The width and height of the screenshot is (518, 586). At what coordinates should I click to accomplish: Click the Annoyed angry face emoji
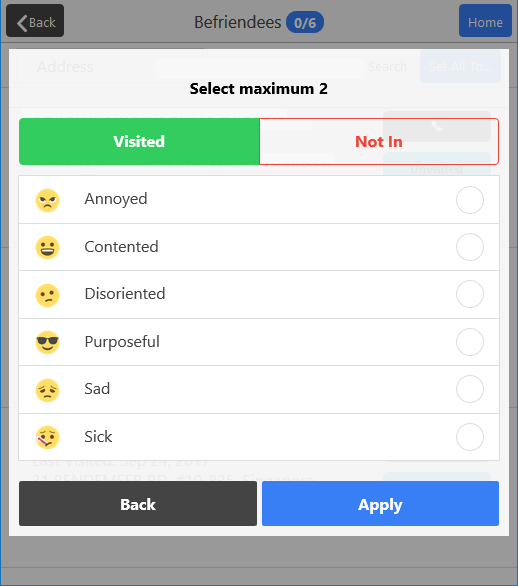(47, 200)
